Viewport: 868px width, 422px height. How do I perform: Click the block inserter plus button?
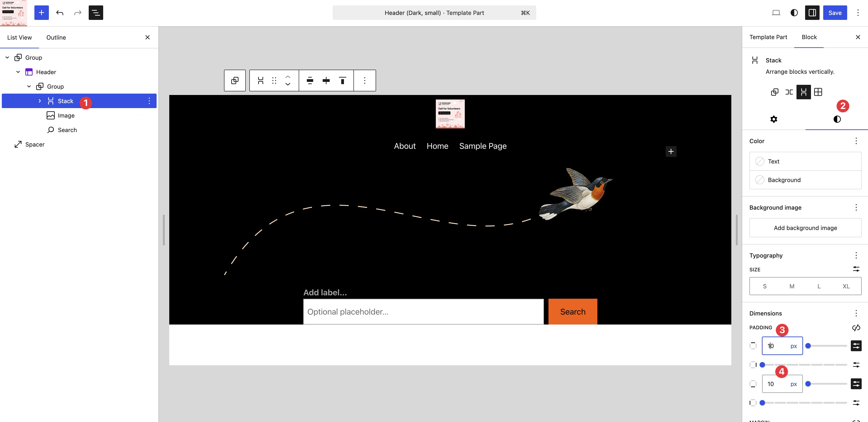[41, 13]
